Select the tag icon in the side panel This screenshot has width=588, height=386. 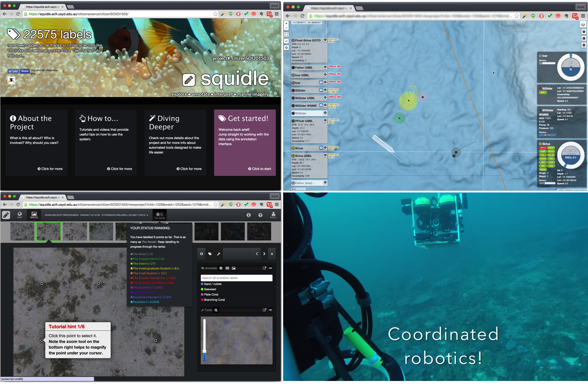[x=210, y=254]
